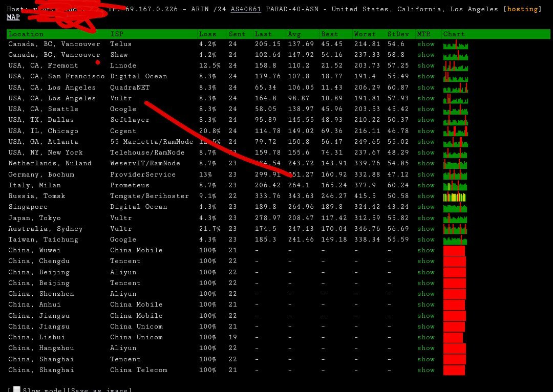The height and width of the screenshot is (392, 553).
Task: Show MTR for New York Telehouse row
Action: (426, 153)
